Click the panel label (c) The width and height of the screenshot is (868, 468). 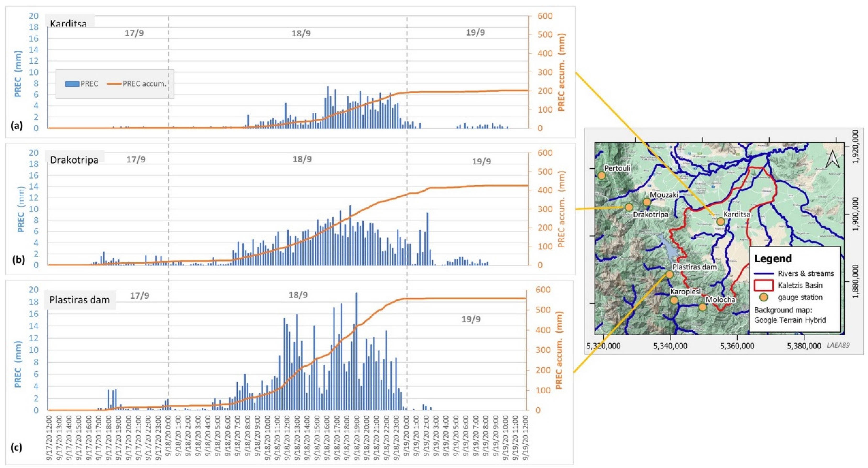[x=17, y=447]
